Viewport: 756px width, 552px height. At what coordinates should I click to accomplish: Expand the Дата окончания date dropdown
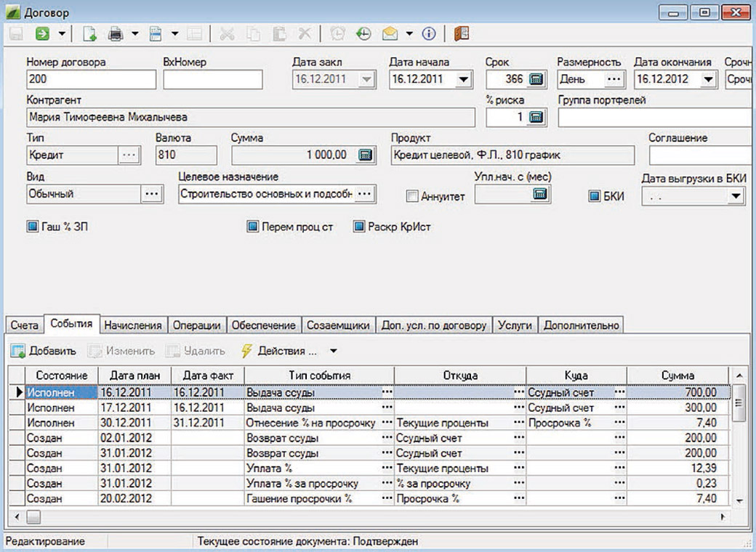coord(709,79)
